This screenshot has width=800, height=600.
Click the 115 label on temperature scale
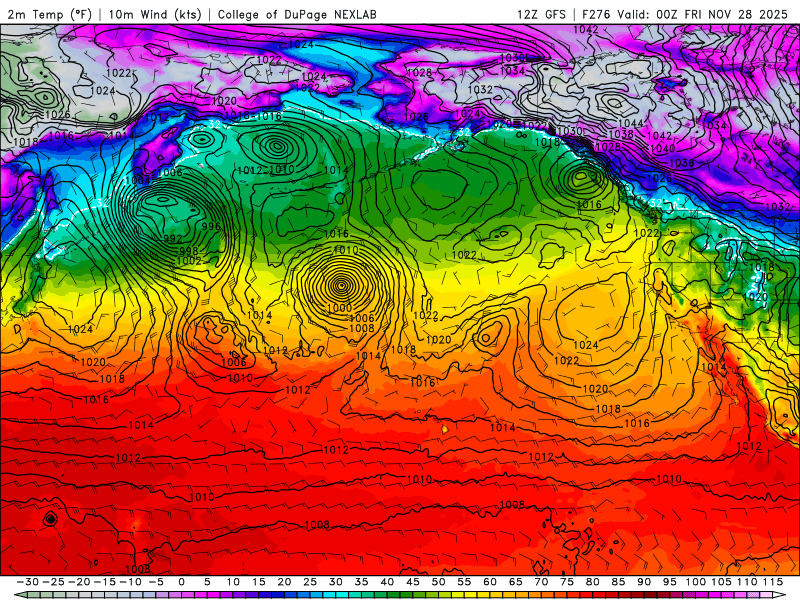pyautogui.click(x=772, y=582)
